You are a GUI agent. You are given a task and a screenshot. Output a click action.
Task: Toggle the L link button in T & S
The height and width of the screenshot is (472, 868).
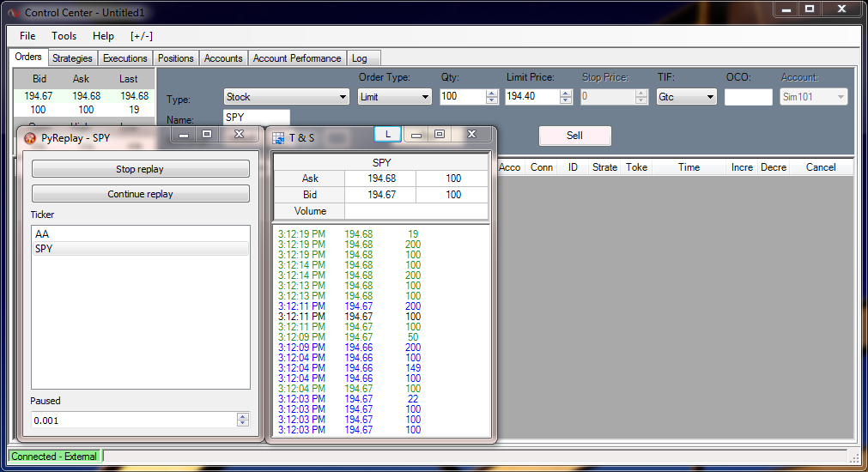387,134
